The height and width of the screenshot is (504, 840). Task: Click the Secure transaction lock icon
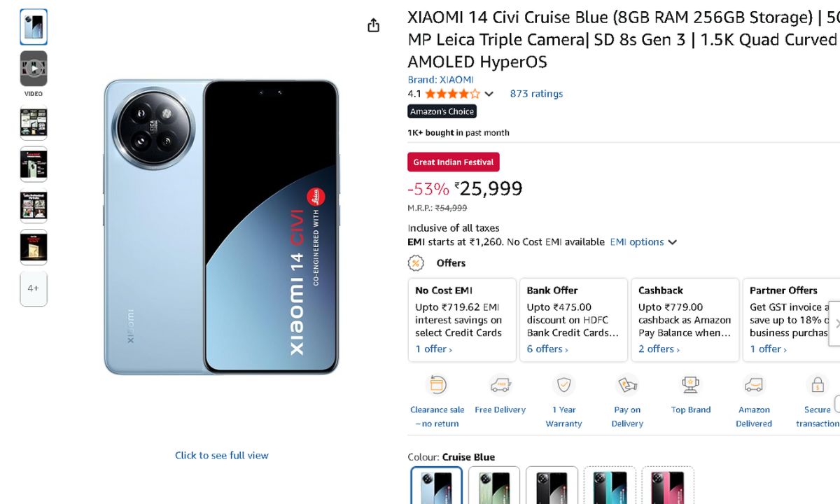click(817, 385)
